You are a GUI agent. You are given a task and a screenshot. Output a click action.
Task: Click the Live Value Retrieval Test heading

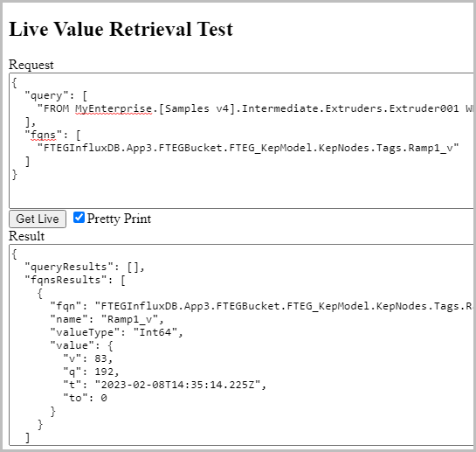[121, 29]
